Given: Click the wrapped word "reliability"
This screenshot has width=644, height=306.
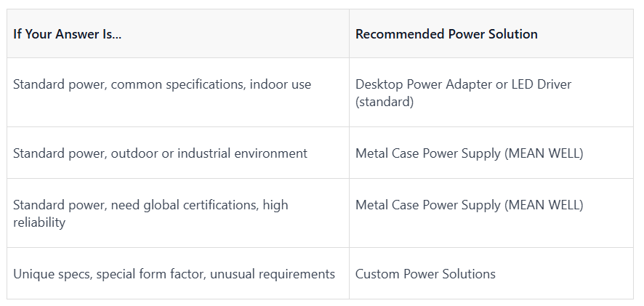Looking at the screenshot, I should coord(39,222).
